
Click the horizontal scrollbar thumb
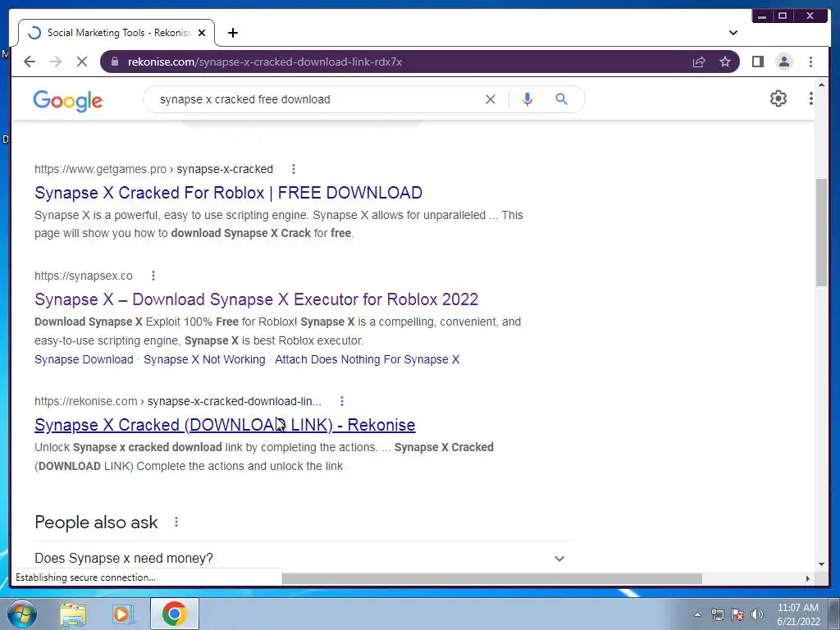tap(492, 578)
